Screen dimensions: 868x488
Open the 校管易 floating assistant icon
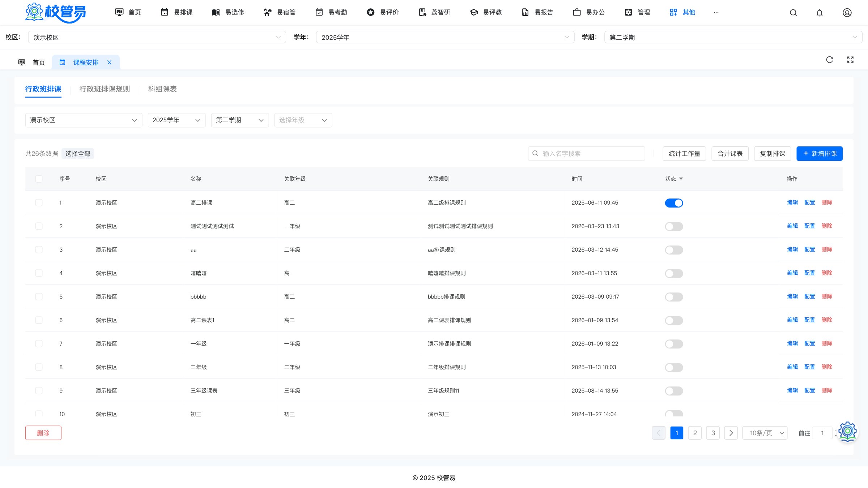click(x=848, y=431)
